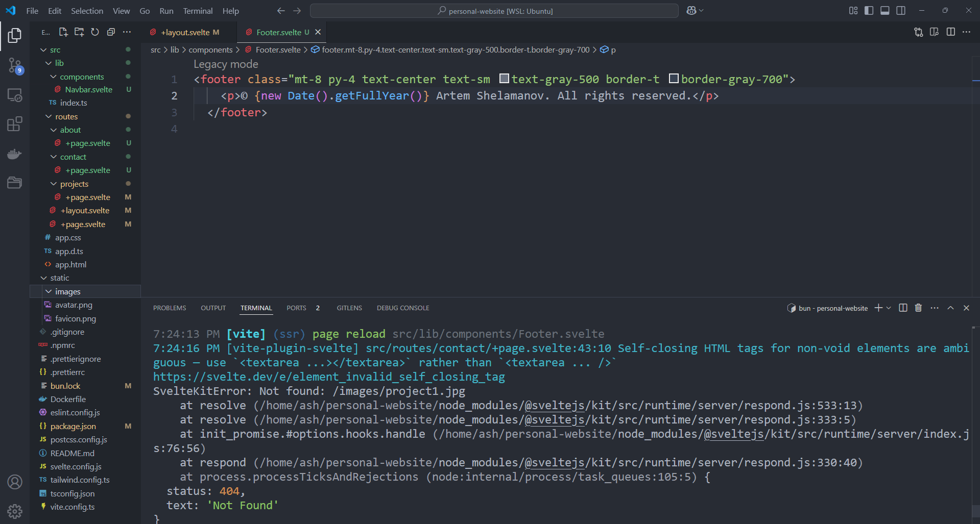Open the project manager folder icon
Screen dimensions: 980x524
15,183
